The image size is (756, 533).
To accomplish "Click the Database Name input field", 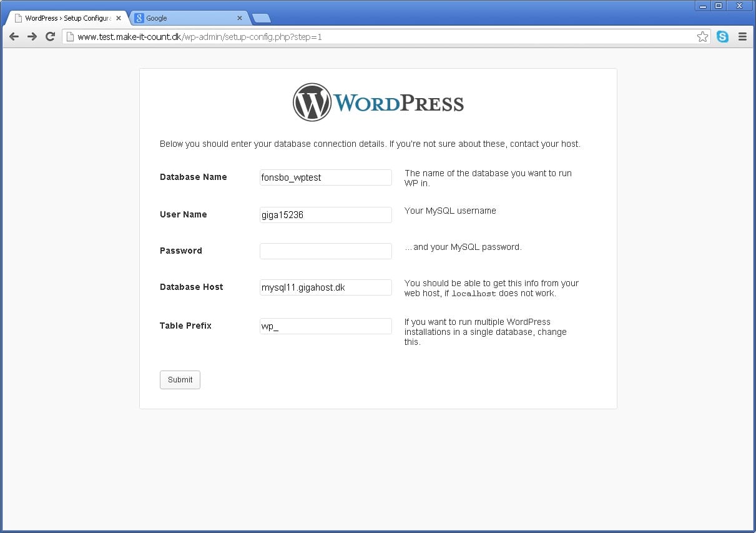I will pos(325,177).
